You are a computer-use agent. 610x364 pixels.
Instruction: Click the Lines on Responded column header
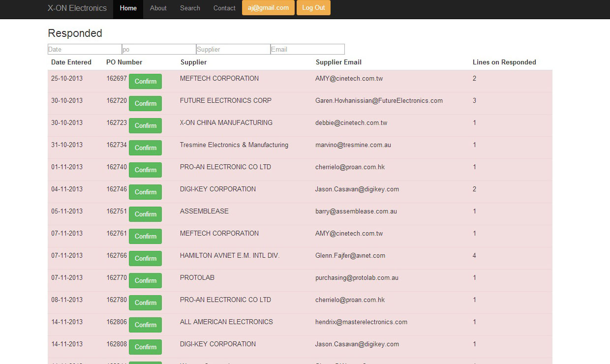(x=504, y=62)
